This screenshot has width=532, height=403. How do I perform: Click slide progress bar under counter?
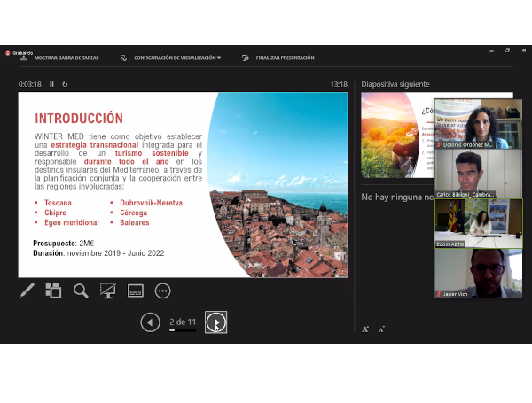click(183, 330)
